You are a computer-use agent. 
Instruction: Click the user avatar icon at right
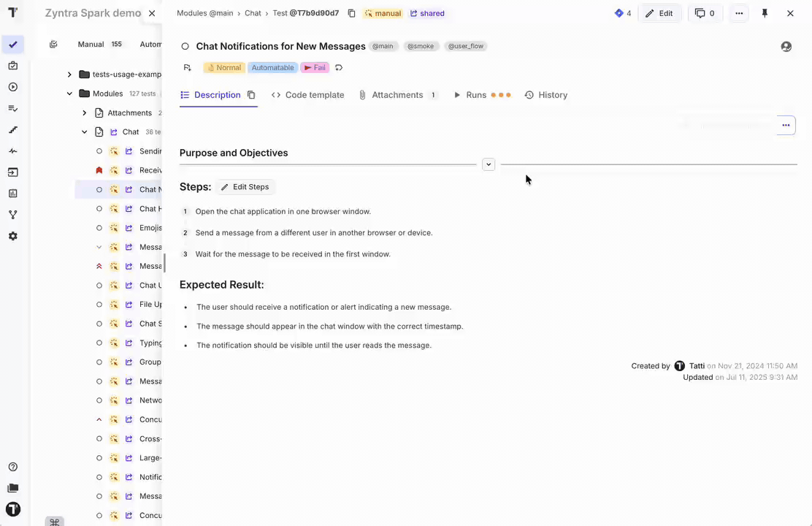[x=786, y=46]
